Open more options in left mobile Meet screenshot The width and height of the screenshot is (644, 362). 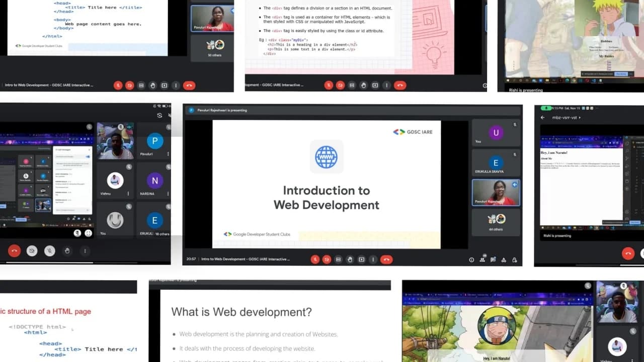85,250
